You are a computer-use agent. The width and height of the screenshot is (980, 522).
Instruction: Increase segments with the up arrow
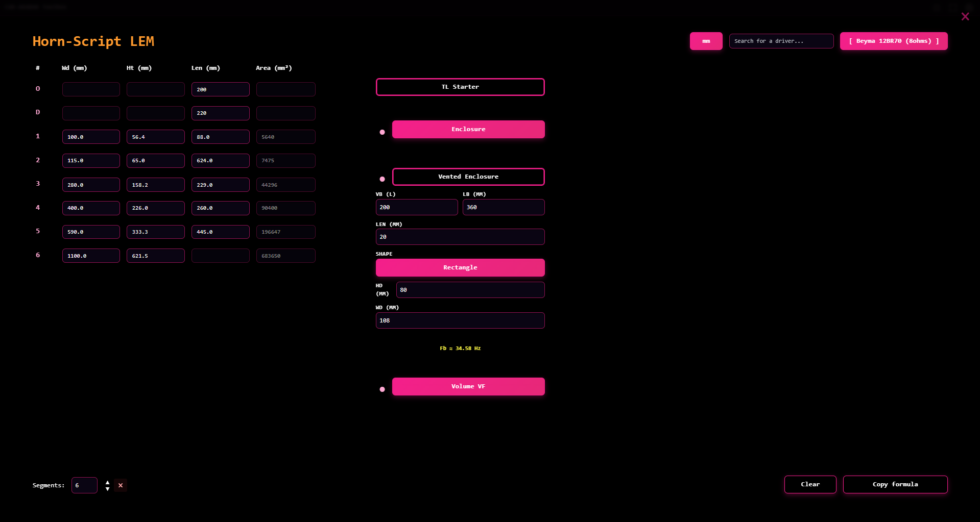click(x=107, y=482)
